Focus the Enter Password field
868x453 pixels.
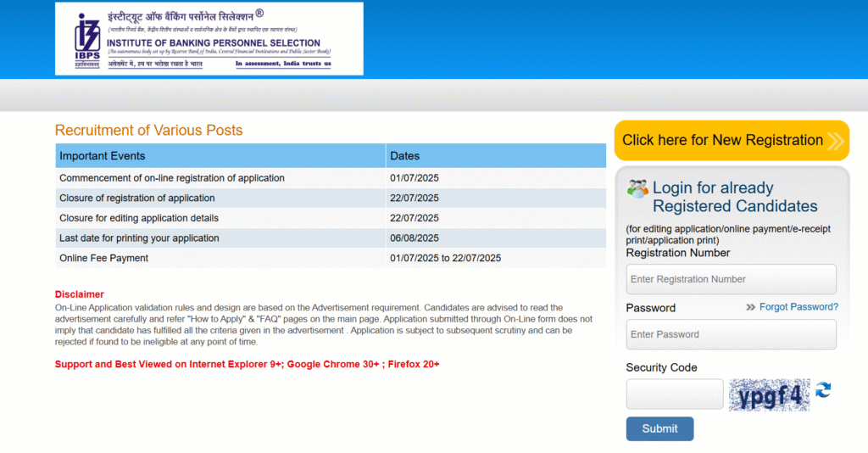coord(731,334)
